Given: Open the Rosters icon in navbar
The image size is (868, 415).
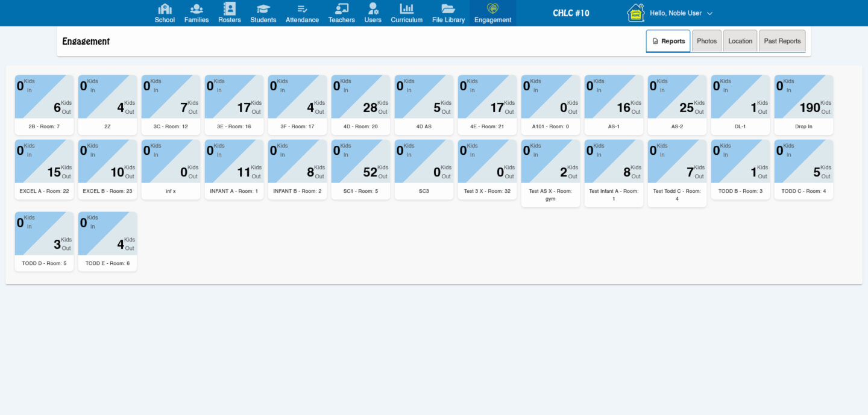Looking at the screenshot, I should click(x=229, y=9).
